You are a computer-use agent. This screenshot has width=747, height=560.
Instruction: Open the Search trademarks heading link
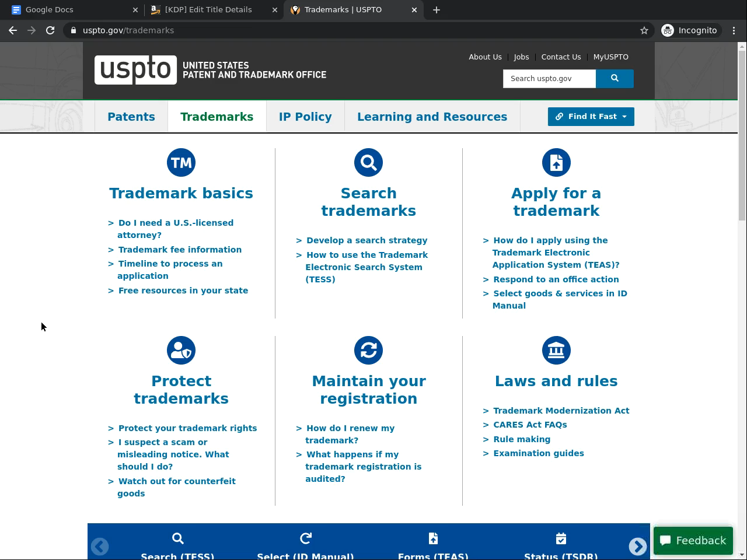point(368,202)
